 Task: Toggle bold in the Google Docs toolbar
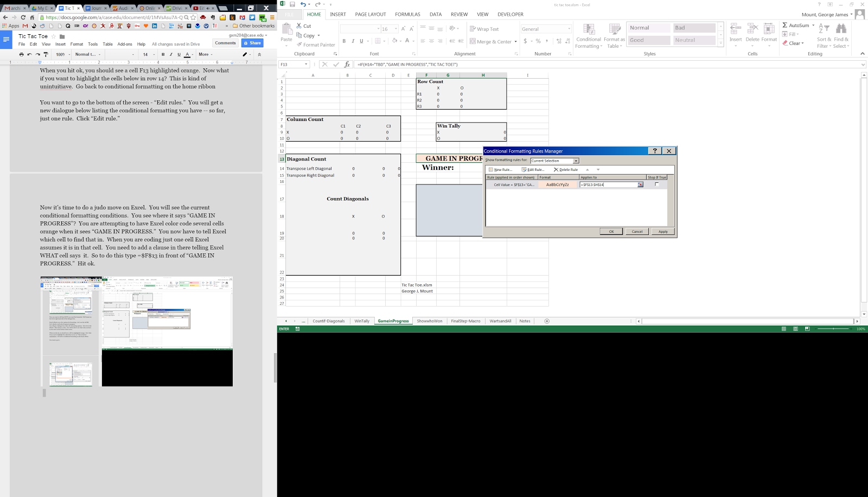(163, 54)
